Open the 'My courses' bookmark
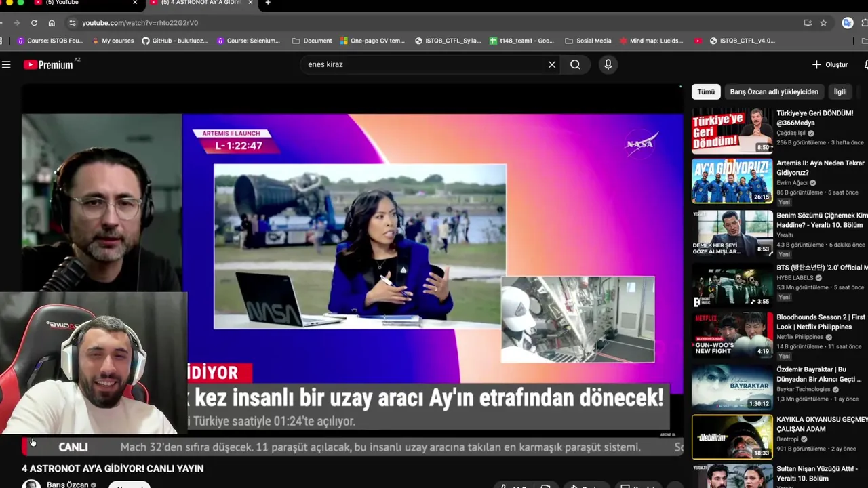The width and height of the screenshot is (868, 488). click(x=112, y=41)
